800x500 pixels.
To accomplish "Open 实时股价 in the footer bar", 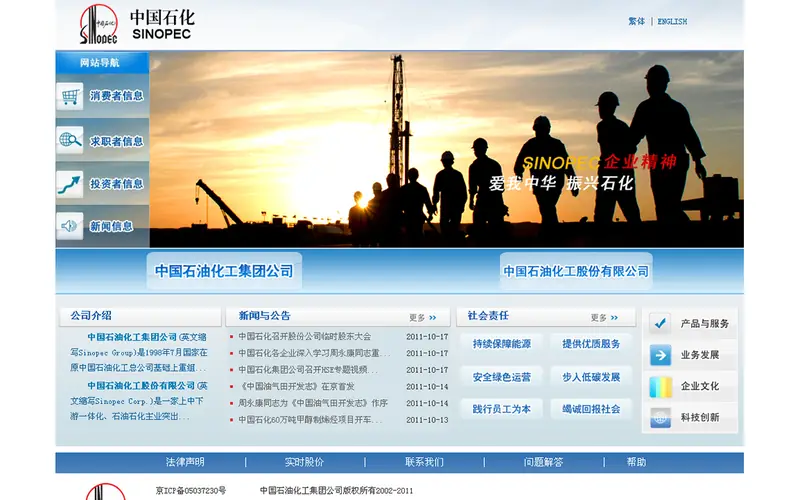I will (x=304, y=462).
